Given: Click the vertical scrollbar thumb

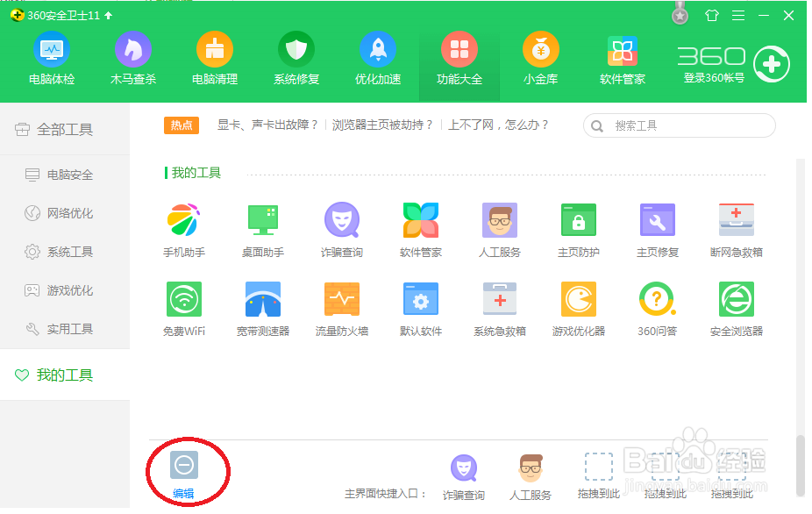Looking at the screenshot, I should 801,465.
